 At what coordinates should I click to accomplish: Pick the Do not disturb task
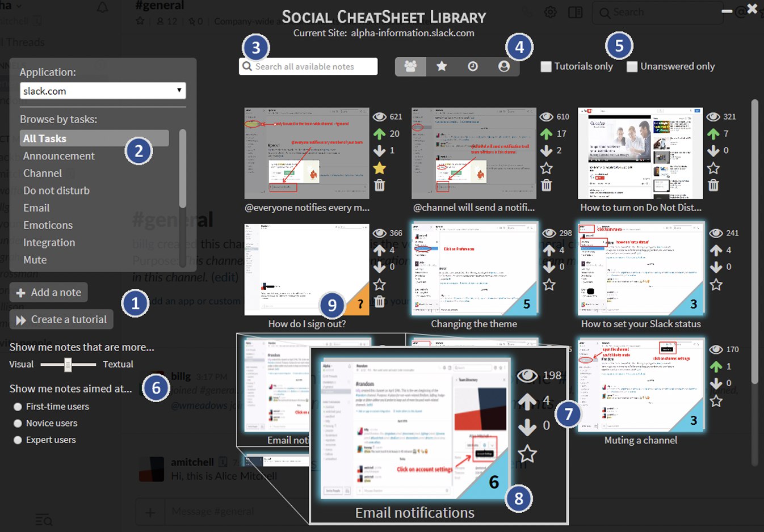[56, 191]
